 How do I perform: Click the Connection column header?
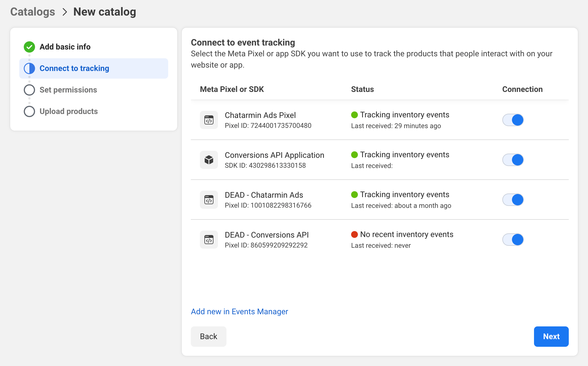[522, 89]
